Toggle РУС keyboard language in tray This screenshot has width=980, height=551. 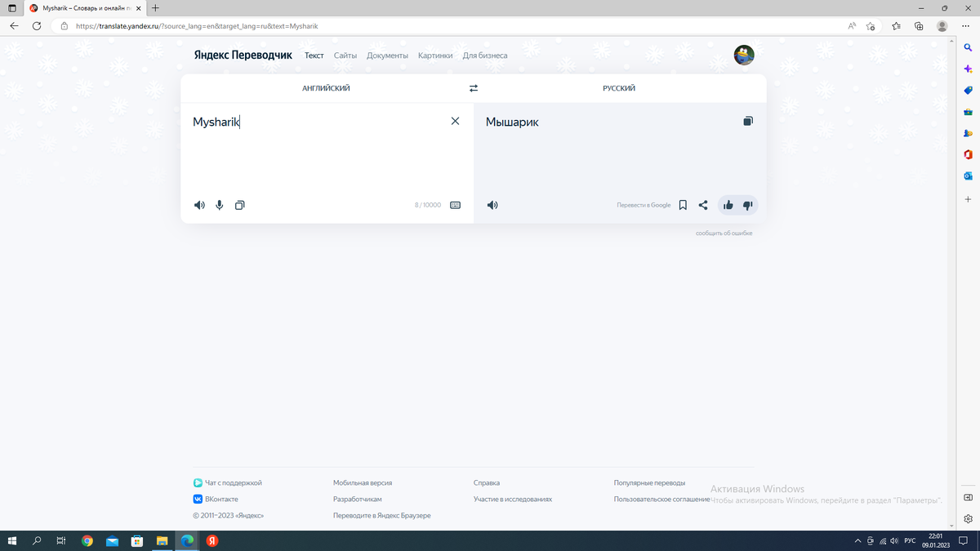[910, 540]
